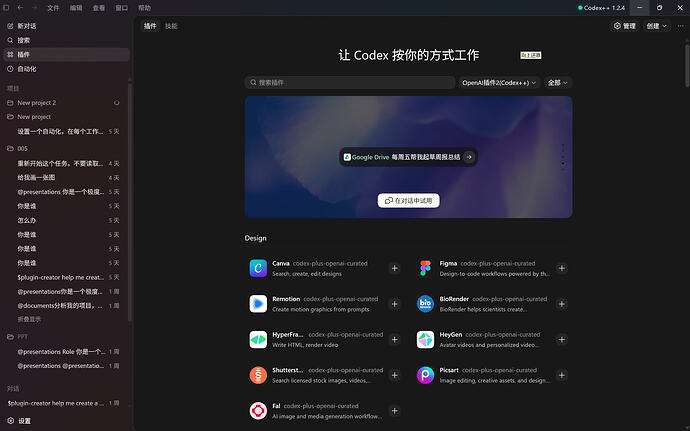690x431 pixels.
Task: Click the BioRender plugin logo
Action: 425,304
